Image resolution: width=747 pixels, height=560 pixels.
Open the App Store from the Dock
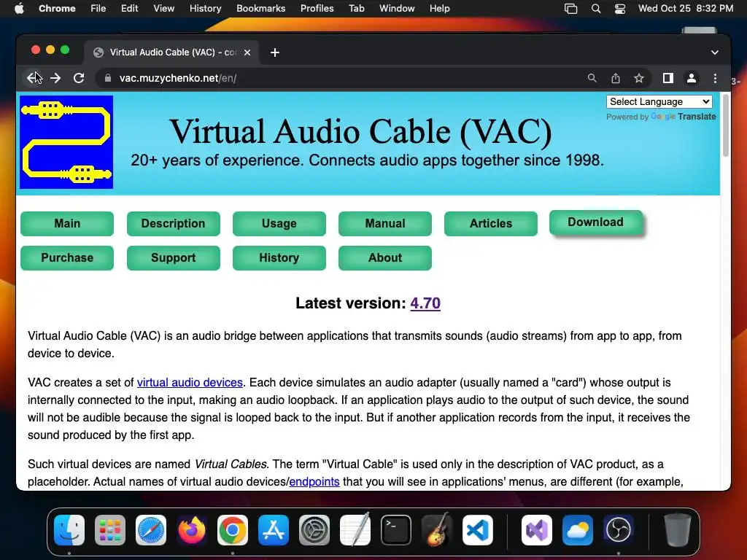tap(274, 530)
